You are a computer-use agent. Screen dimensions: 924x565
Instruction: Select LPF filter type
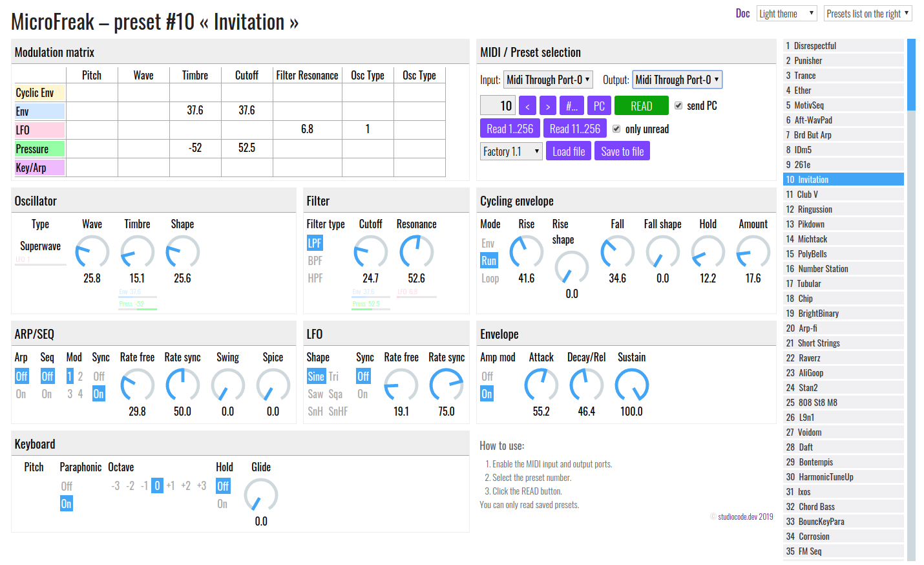[315, 243]
